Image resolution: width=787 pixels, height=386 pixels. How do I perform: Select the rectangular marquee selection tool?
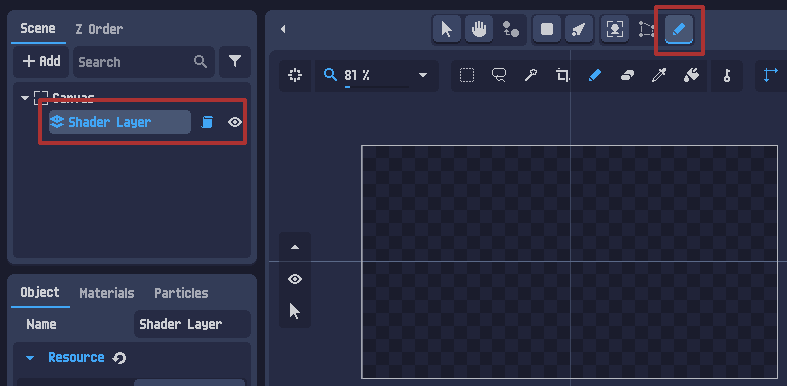click(x=467, y=76)
